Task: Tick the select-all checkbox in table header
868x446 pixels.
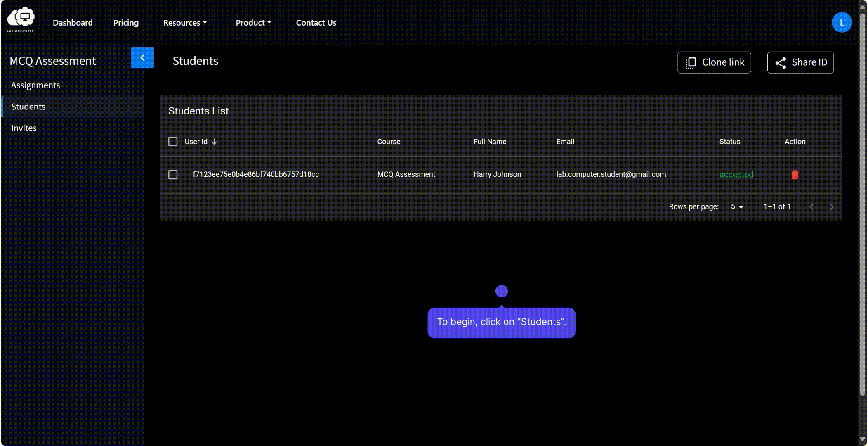Action: click(173, 142)
